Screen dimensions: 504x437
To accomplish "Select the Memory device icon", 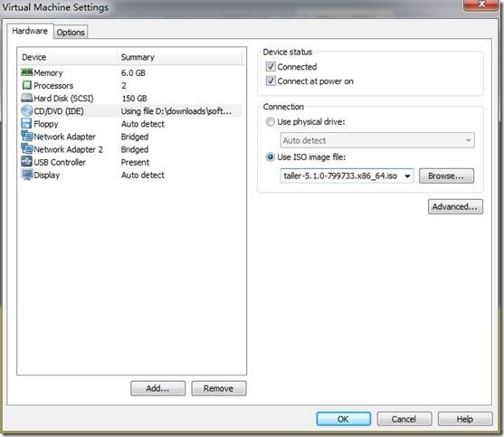I will click(x=26, y=72).
